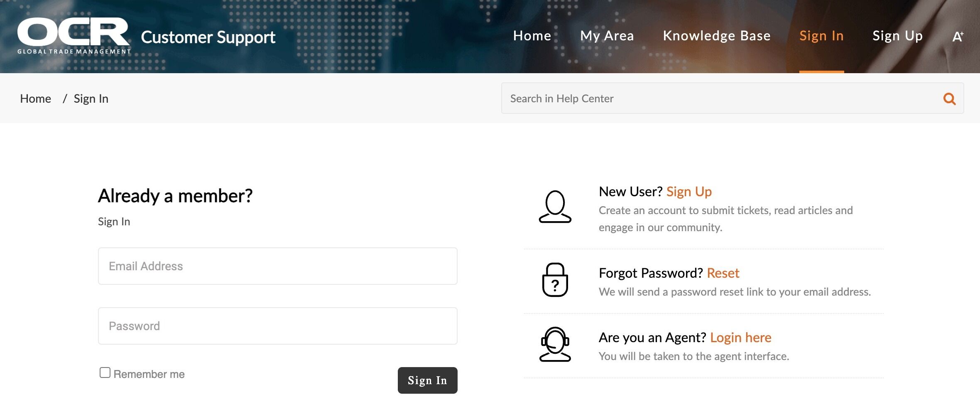This screenshot has height=412, width=980.
Task: Open the Home tab in header
Action: 532,36
